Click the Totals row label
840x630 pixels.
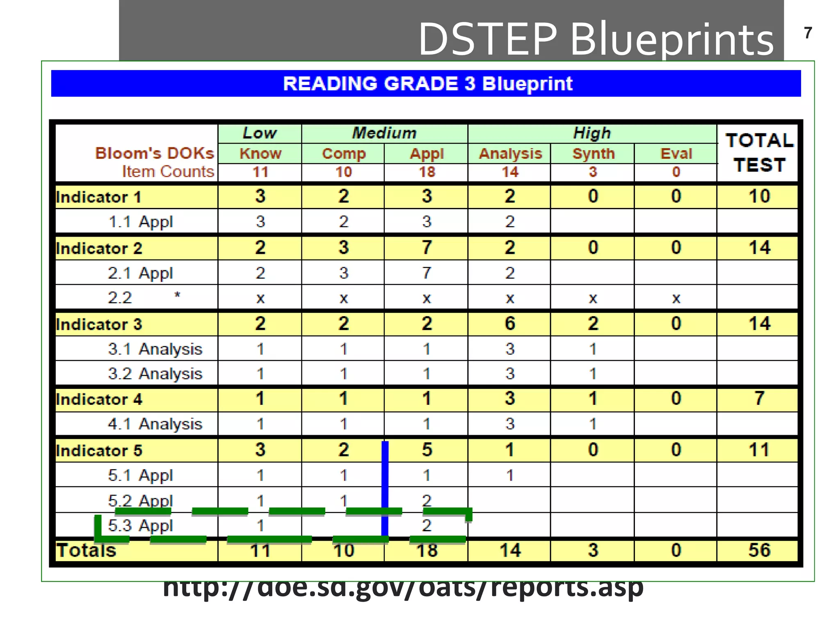click(x=87, y=550)
